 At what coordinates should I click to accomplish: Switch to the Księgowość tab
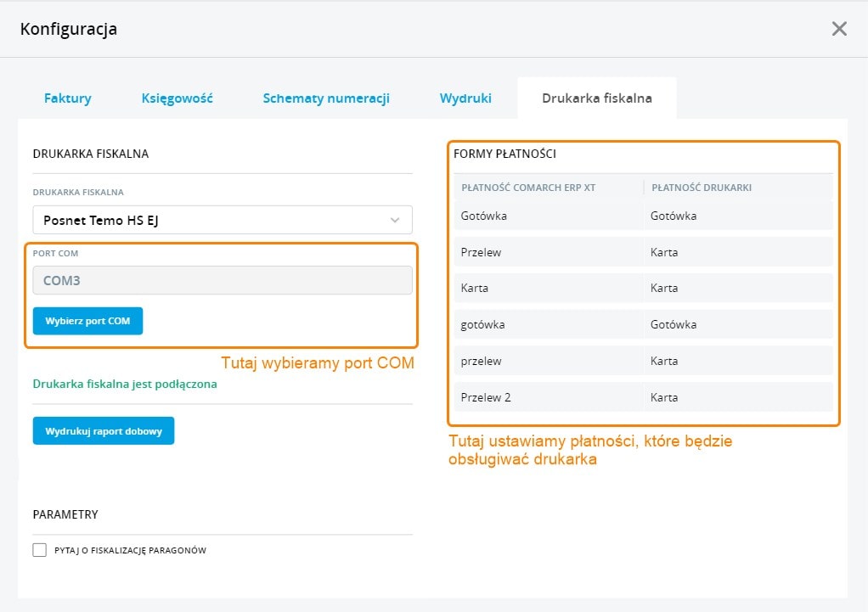(x=177, y=98)
